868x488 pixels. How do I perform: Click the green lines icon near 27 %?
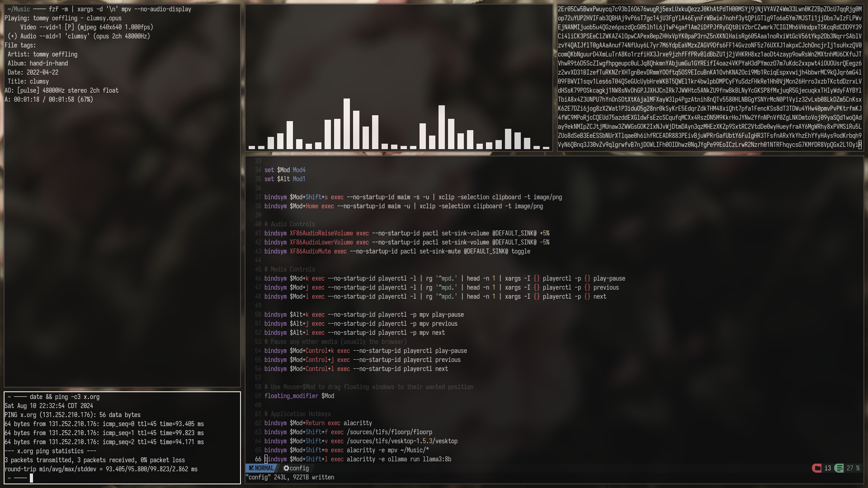tap(839, 468)
